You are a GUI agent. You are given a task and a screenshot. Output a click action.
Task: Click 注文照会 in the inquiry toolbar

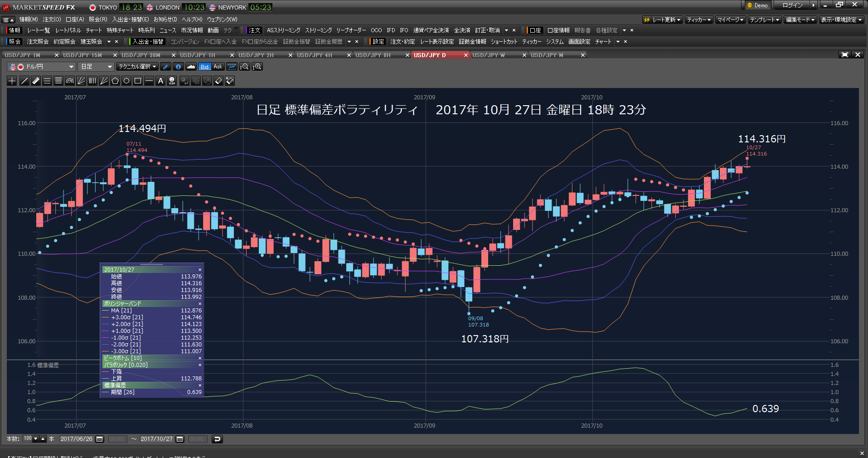pos(38,42)
